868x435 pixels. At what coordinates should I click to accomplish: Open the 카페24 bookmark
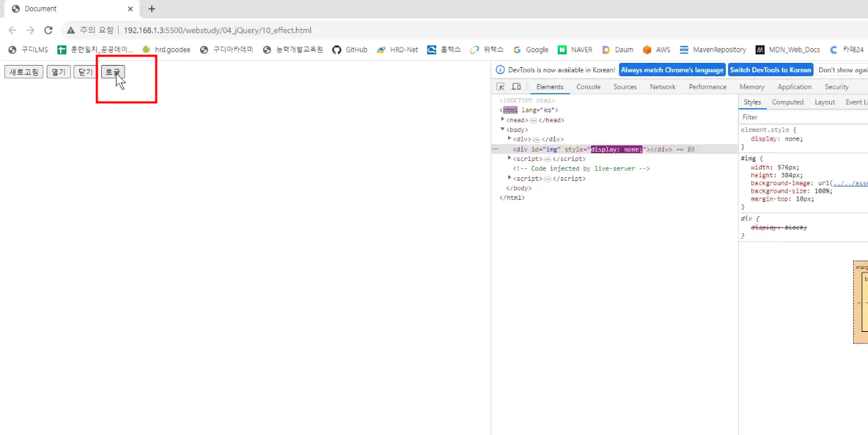coord(847,50)
